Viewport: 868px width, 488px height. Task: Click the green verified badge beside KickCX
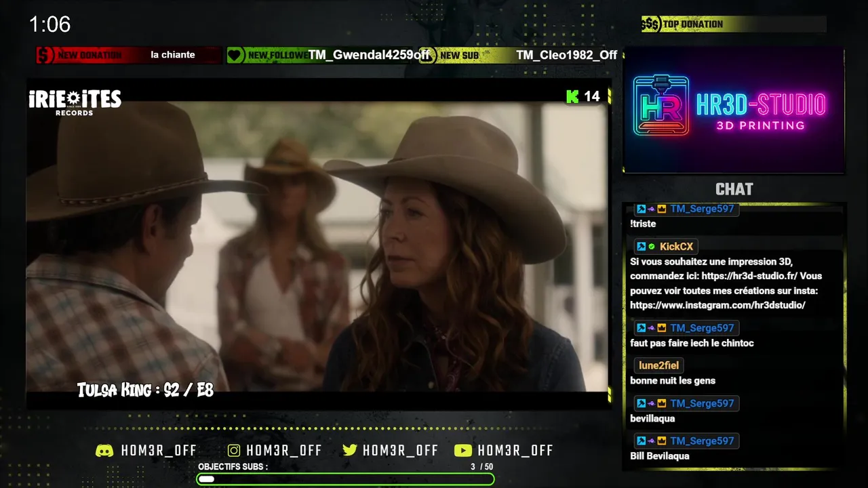coord(652,247)
